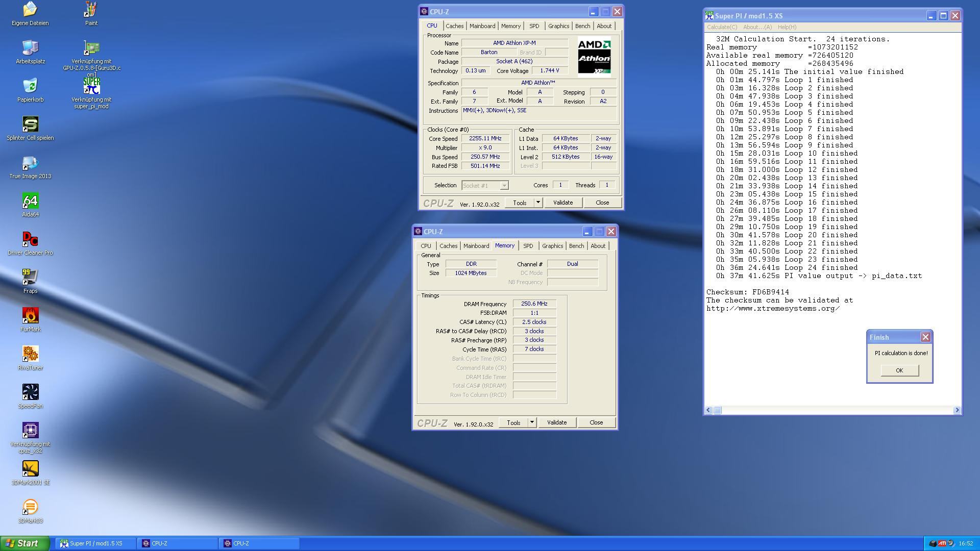Open the Driver Cleaner Pro icon
Viewport: 980px width, 551px height.
(x=30, y=239)
